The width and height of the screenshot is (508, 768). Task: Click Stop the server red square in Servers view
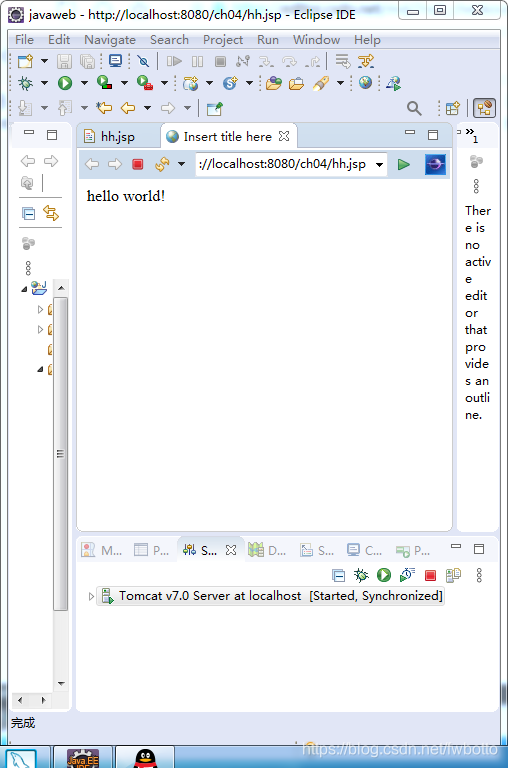[430, 576]
